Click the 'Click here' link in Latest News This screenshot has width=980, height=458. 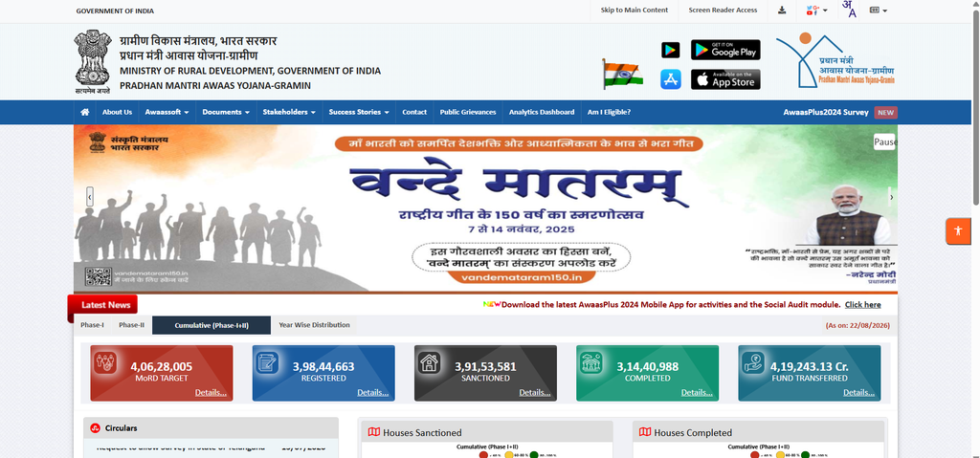click(x=862, y=305)
